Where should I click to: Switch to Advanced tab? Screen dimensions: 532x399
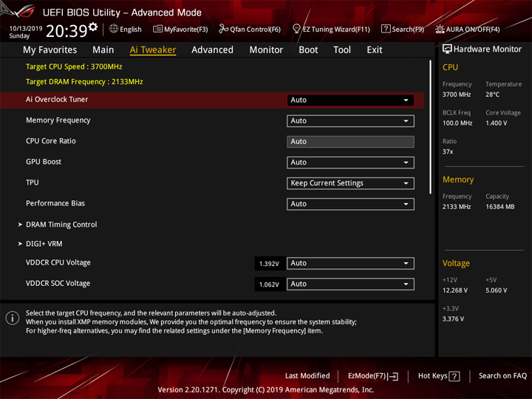click(212, 50)
